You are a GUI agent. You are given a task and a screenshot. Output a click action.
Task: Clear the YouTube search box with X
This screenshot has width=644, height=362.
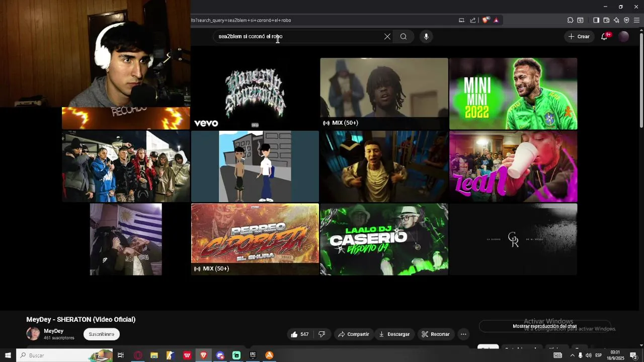tap(387, 36)
